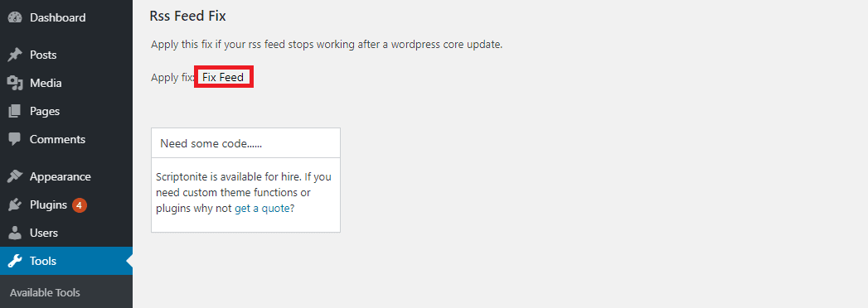Click the Users person icon

pos(15,233)
